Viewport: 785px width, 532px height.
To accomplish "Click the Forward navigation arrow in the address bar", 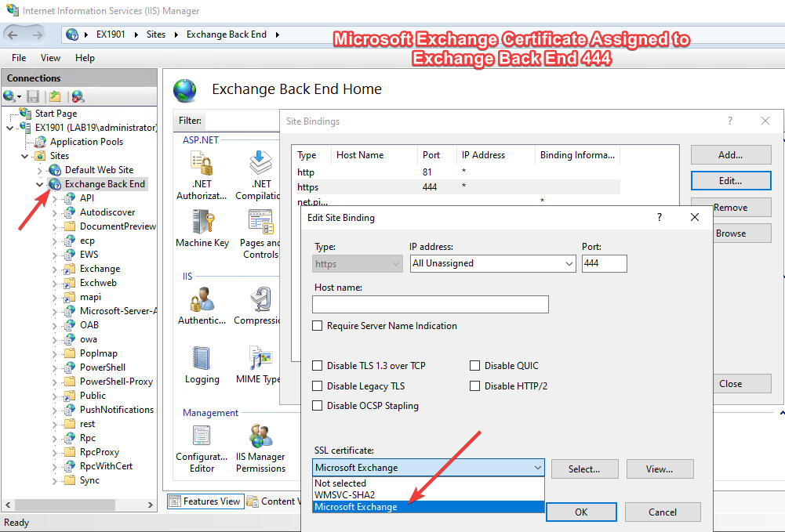I will [37, 35].
